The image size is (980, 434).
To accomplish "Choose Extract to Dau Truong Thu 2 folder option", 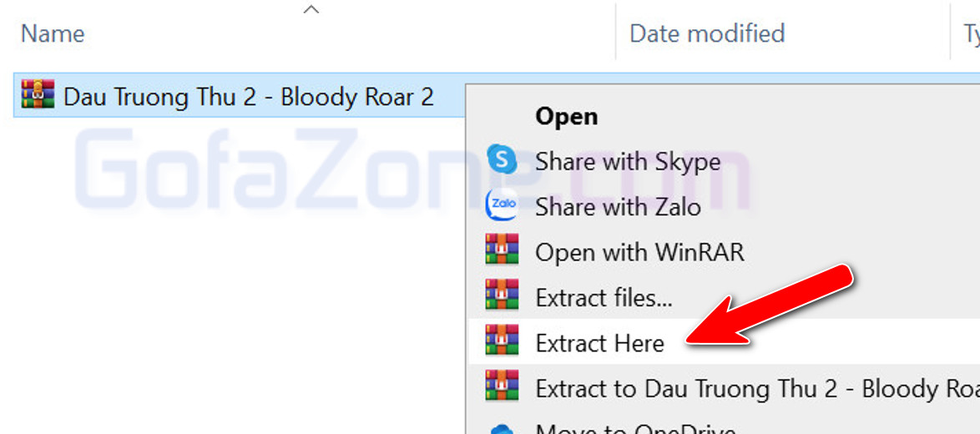I will click(x=723, y=388).
